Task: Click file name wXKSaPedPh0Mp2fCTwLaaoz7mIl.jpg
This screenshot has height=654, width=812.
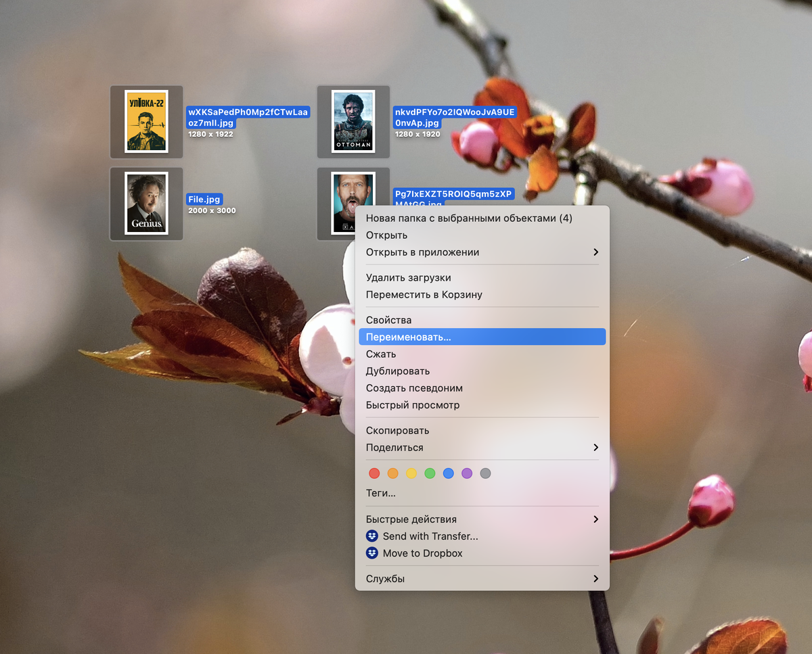Action: pos(248,118)
